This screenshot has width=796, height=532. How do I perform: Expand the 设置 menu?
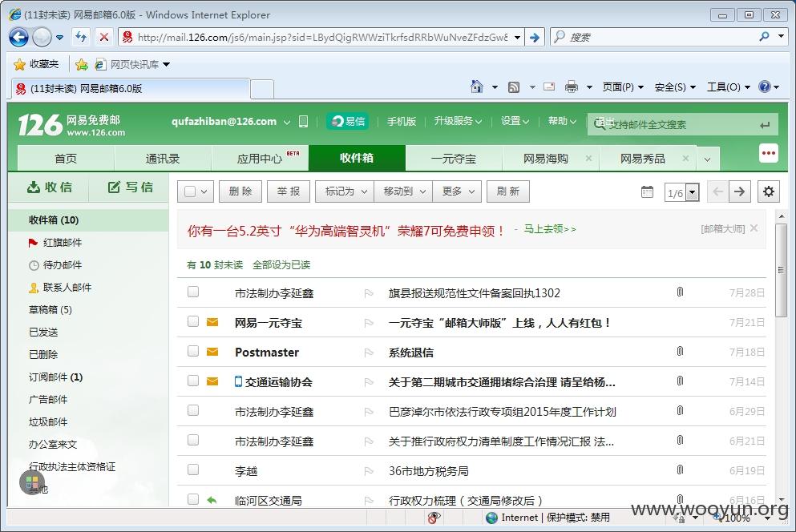click(x=515, y=121)
